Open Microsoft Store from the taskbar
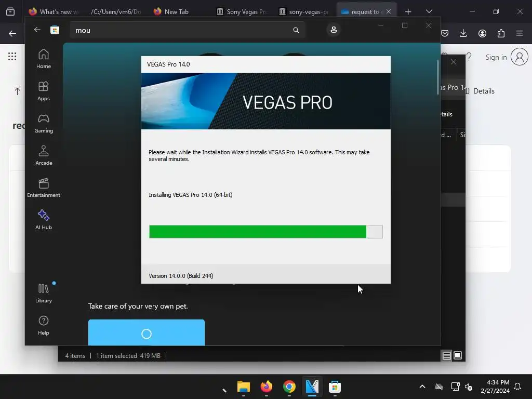The width and height of the screenshot is (532, 399). [335, 387]
